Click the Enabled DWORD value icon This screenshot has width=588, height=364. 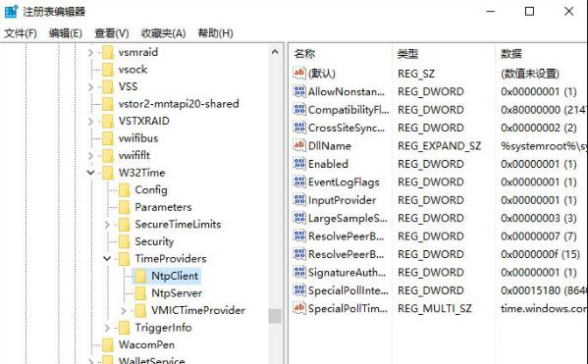[x=299, y=164]
